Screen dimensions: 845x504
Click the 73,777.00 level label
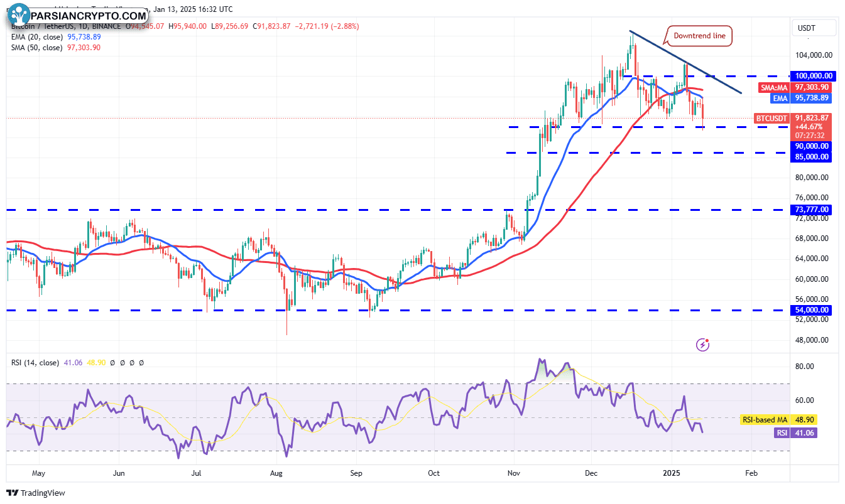pyautogui.click(x=812, y=210)
